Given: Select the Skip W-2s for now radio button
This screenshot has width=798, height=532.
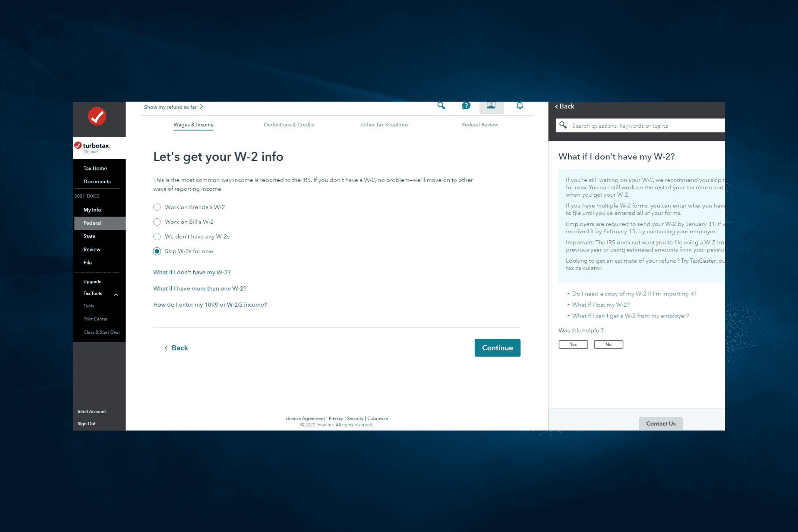Looking at the screenshot, I should click(x=156, y=251).
